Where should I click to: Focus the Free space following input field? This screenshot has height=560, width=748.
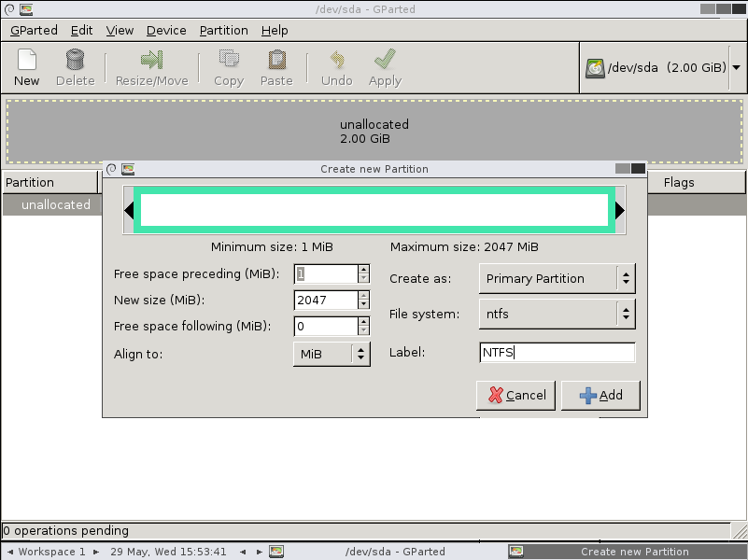[326, 327]
